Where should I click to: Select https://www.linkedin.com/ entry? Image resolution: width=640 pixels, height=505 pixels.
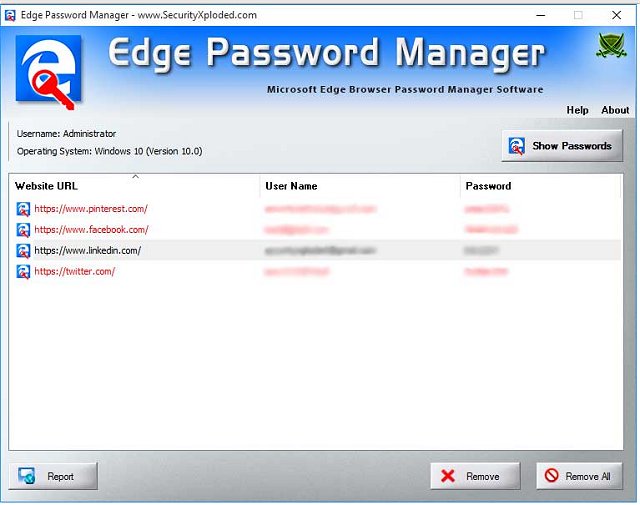[88, 251]
